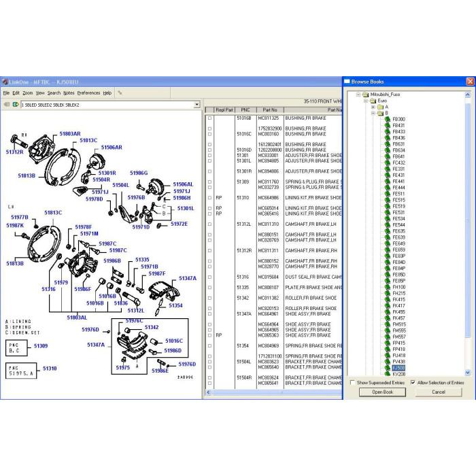This screenshot has height=476, width=476.
Task: Click the grey back navigation arrow
Action: (x=6, y=105)
